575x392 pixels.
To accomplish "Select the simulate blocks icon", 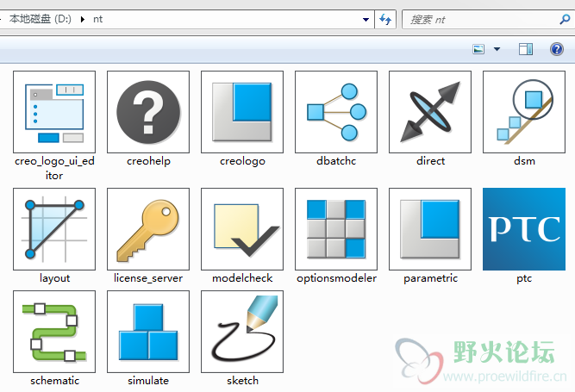I will tap(148, 332).
